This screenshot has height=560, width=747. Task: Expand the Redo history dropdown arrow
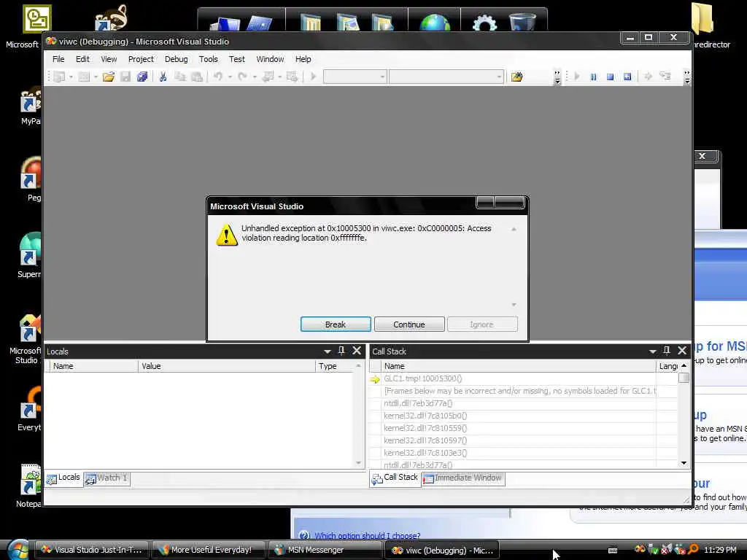click(255, 77)
